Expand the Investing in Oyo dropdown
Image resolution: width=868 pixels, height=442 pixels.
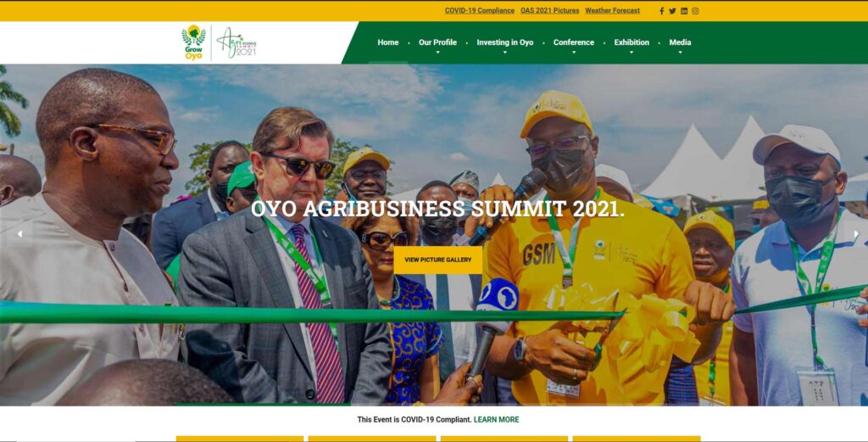[x=505, y=42]
